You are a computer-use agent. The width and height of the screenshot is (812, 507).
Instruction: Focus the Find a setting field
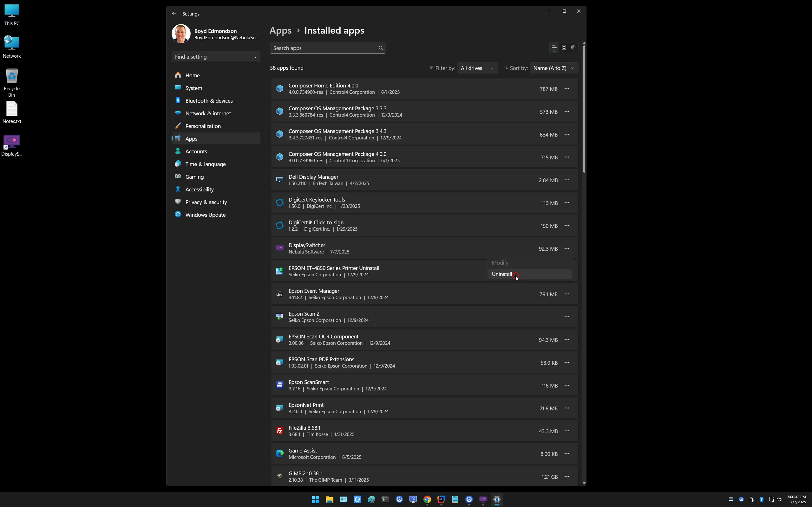216,57
